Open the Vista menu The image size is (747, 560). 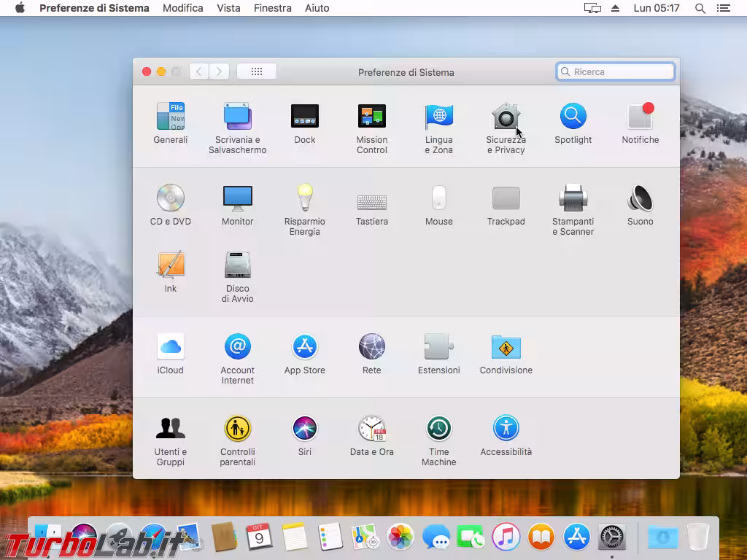tap(228, 8)
